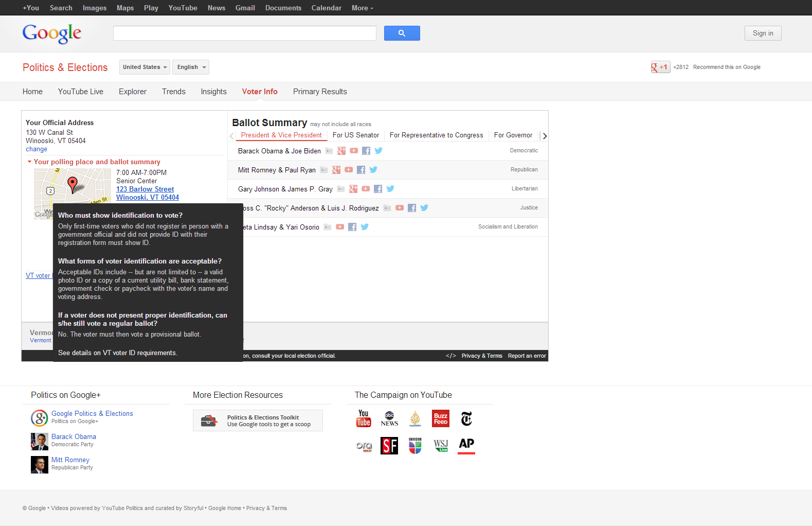812x526 pixels.
Task: Click change under your official address
Action: 37,149
